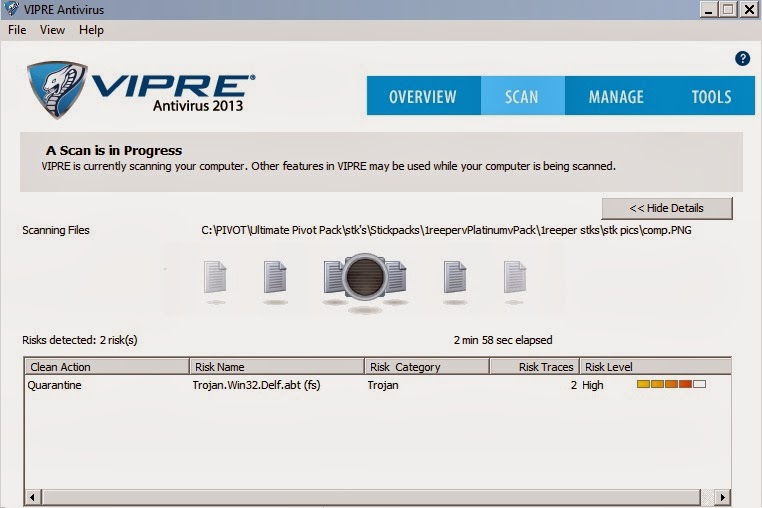Screen dimensions: 762x508
Task: Click the A Scan is in Progress heading
Action: tap(114, 150)
